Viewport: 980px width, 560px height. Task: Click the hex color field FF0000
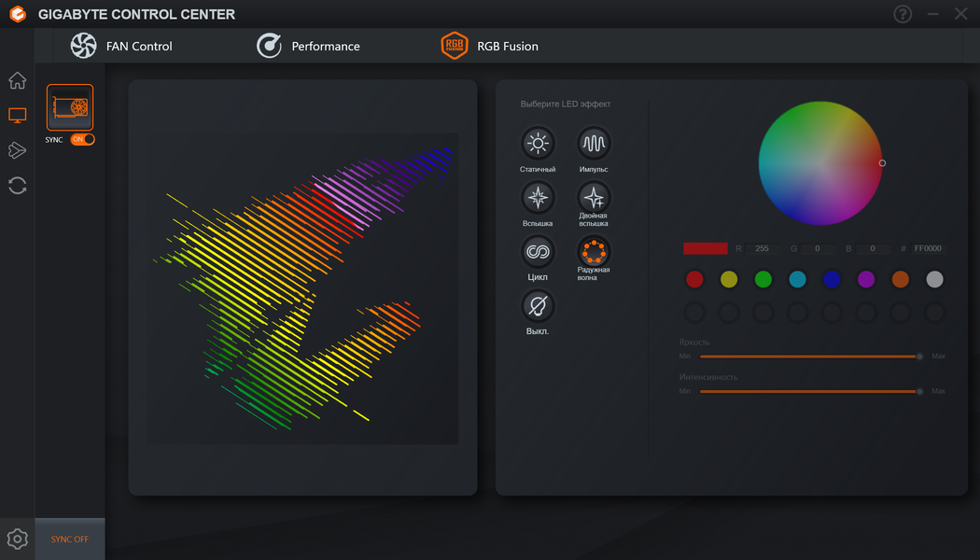(x=928, y=249)
